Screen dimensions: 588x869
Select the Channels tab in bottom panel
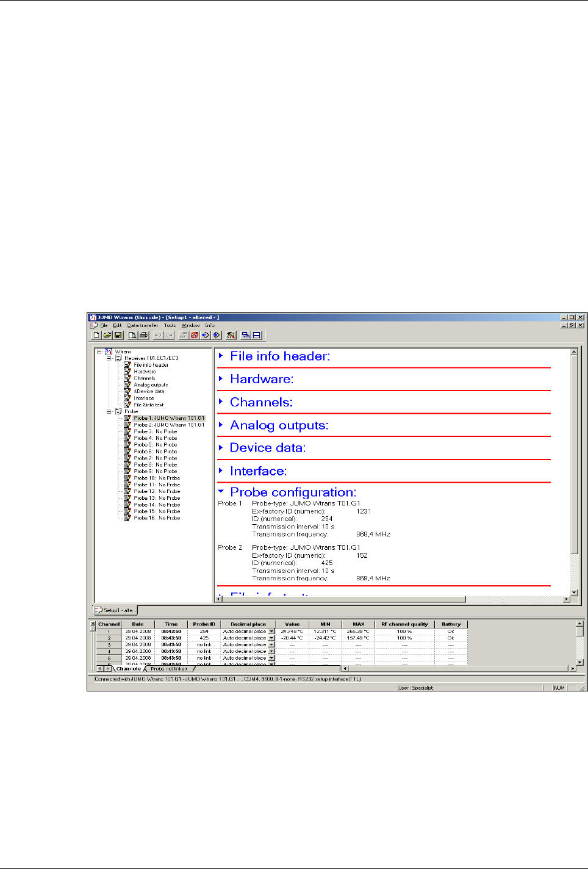tap(128, 669)
